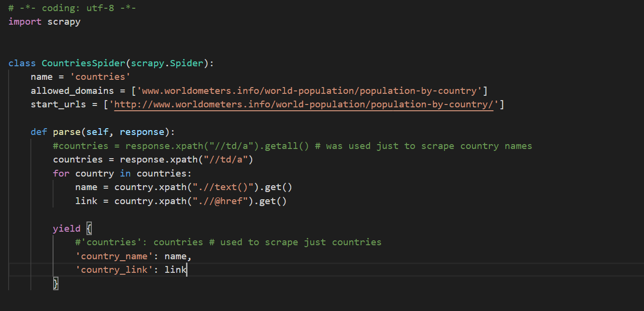Viewport: 644px width, 311px height.
Task: Open the worldometers population-by-country URL link
Action: click(x=304, y=104)
